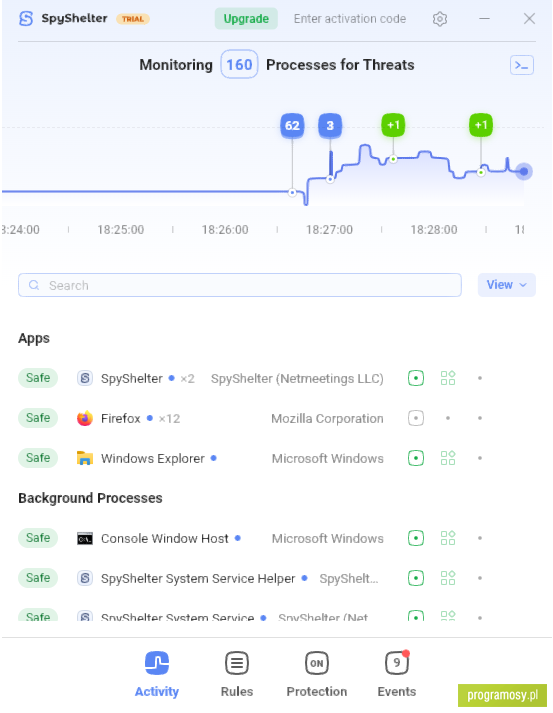Open the settings gear

[x=440, y=19]
